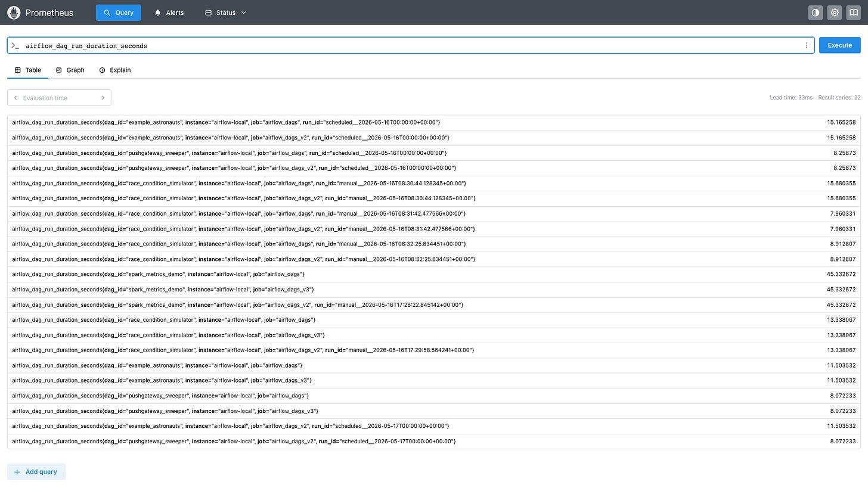Image resolution: width=868 pixels, height=488 pixels.
Task: Select the example_astronauts airflow_dags_v3 row
Action: [x=433, y=381]
